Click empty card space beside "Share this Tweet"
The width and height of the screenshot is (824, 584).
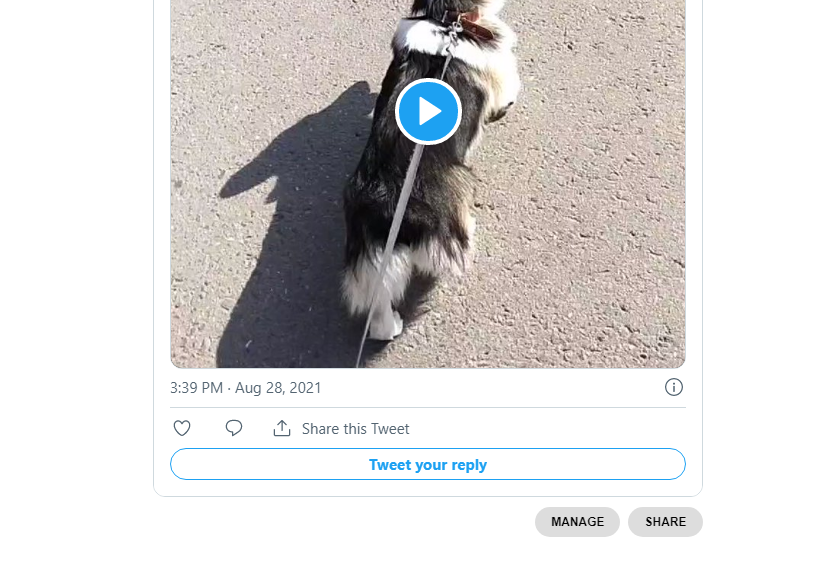(x=550, y=429)
